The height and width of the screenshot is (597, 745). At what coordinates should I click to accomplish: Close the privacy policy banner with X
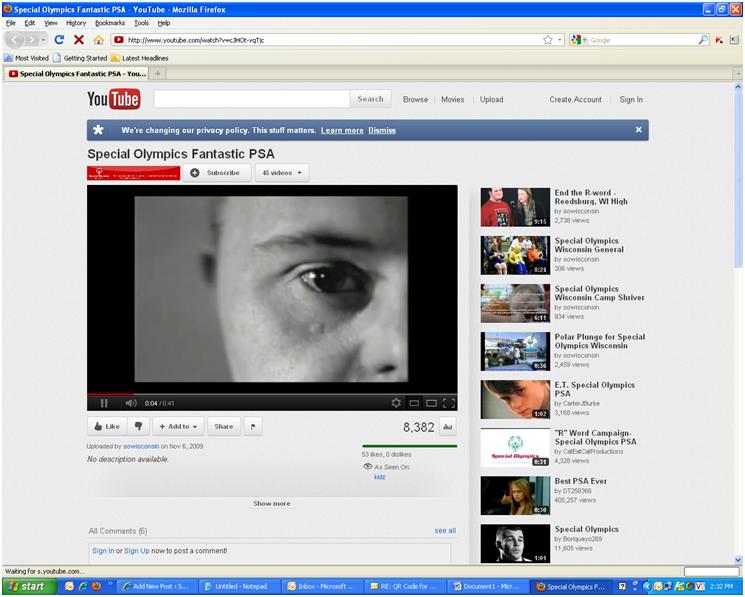(x=639, y=130)
